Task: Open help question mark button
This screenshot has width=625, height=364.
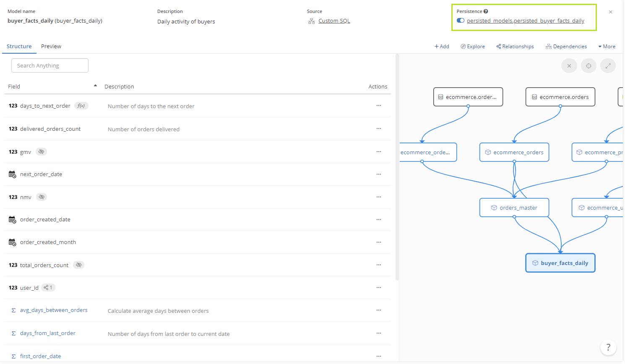Action: pos(608,347)
